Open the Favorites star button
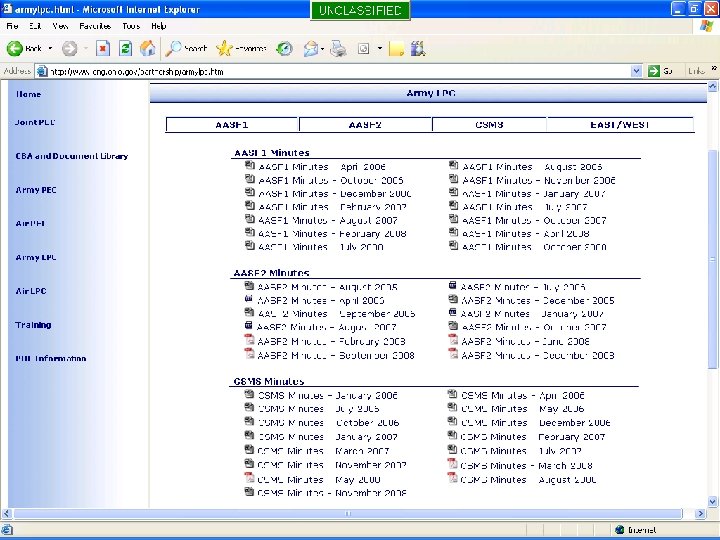This screenshot has width=720, height=540. (240, 48)
